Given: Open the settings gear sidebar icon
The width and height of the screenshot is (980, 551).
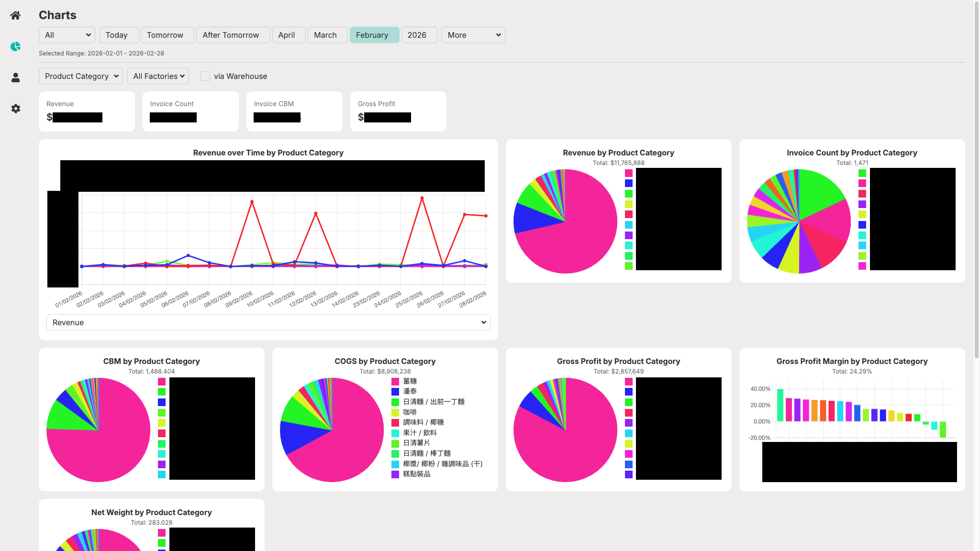Looking at the screenshot, I should click(x=15, y=109).
